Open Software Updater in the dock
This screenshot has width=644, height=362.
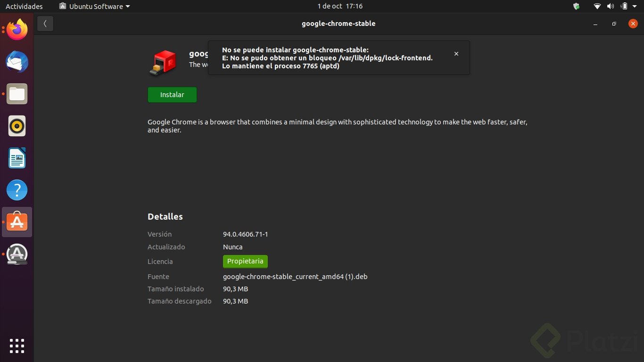[x=17, y=254]
